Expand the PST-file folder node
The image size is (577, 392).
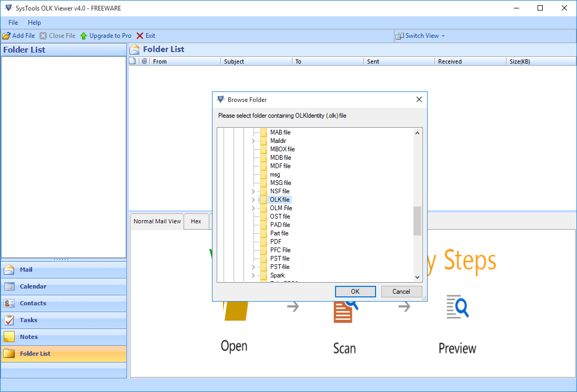253,267
